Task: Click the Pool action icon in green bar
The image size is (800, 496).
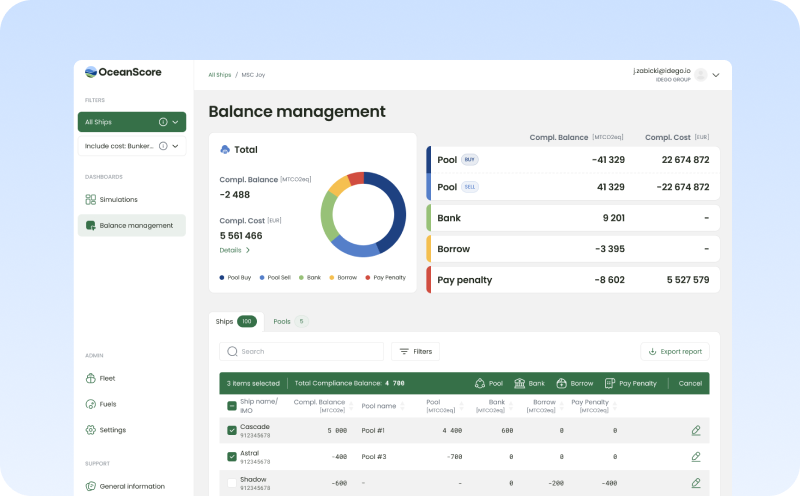Action: pyautogui.click(x=480, y=383)
